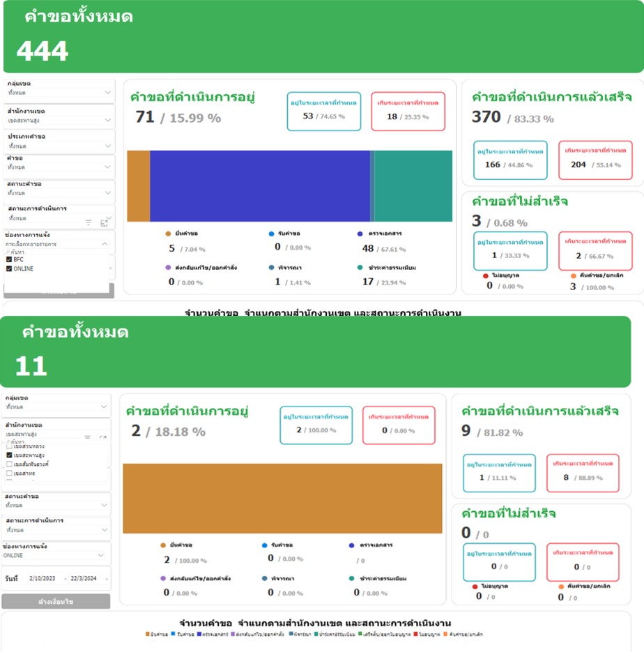The height and width of the screenshot is (652, 644).
Task: Click the filter icon in top slicer panel
Action: [89, 222]
